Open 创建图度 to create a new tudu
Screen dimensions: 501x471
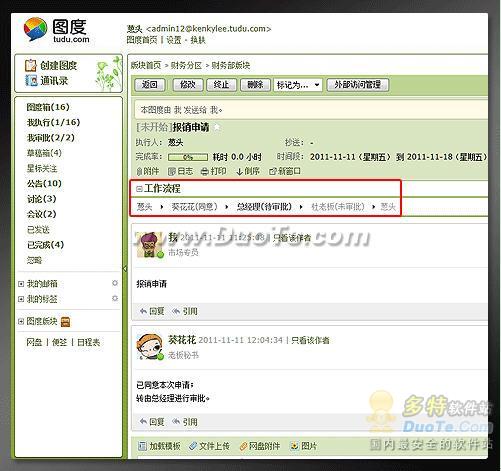(x=51, y=65)
